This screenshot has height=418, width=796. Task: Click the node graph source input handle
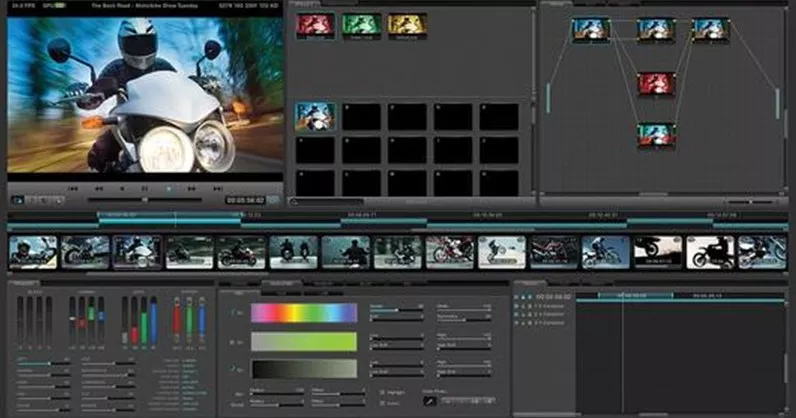[548, 99]
